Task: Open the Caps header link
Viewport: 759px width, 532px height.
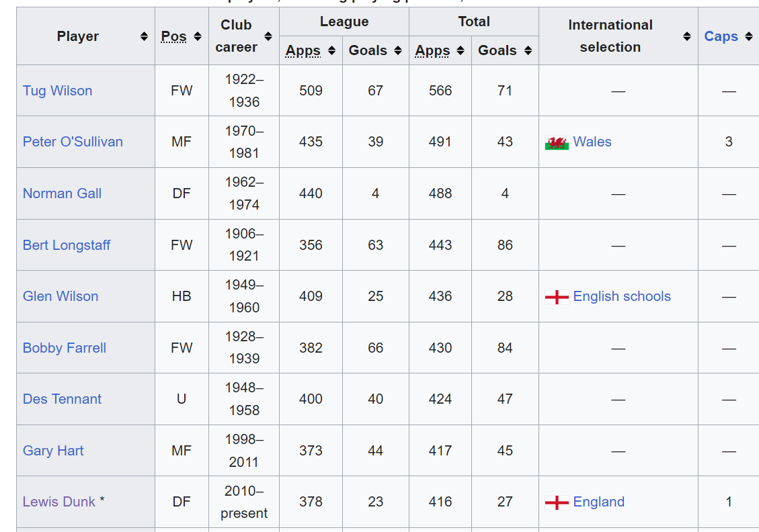Action: coord(721,36)
